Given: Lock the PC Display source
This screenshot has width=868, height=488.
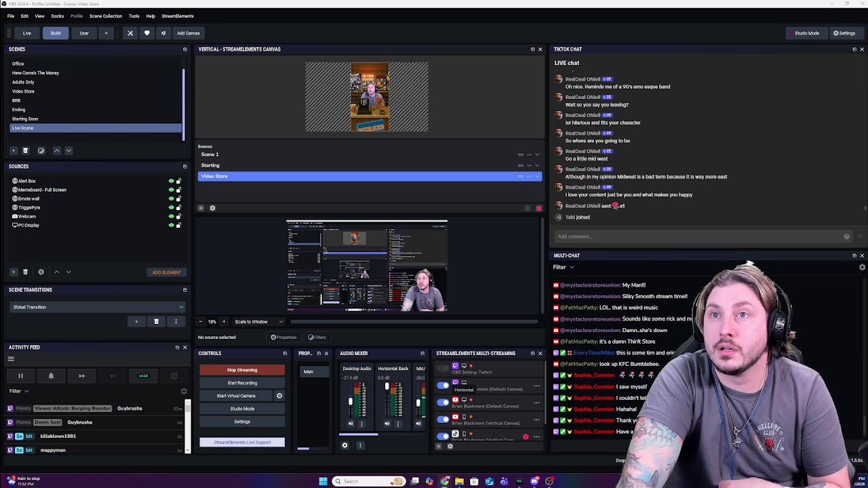Looking at the screenshot, I should [x=179, y=225].
